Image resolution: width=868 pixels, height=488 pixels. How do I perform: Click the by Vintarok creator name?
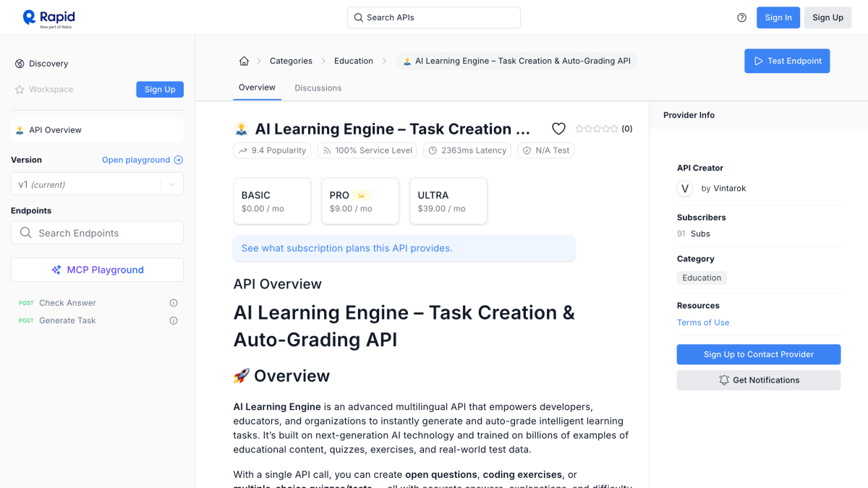point(723,189)
